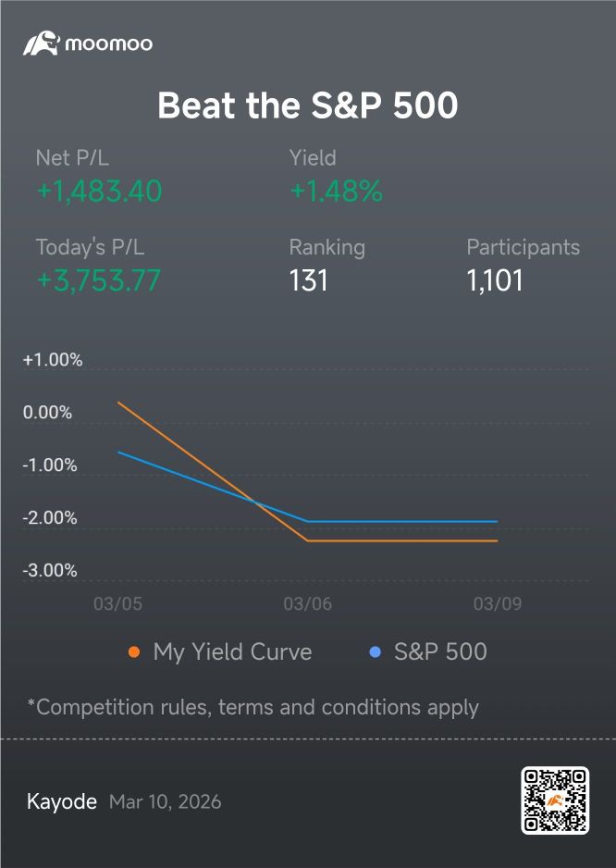Viewport: 616px width, 868px height.
Task: Click the Net P/L value +1,483.40
Action: [x=100, y=192]
